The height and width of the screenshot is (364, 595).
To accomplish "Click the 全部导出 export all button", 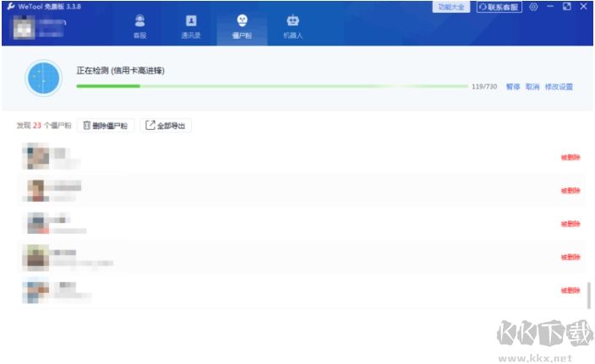I will 166,126.
